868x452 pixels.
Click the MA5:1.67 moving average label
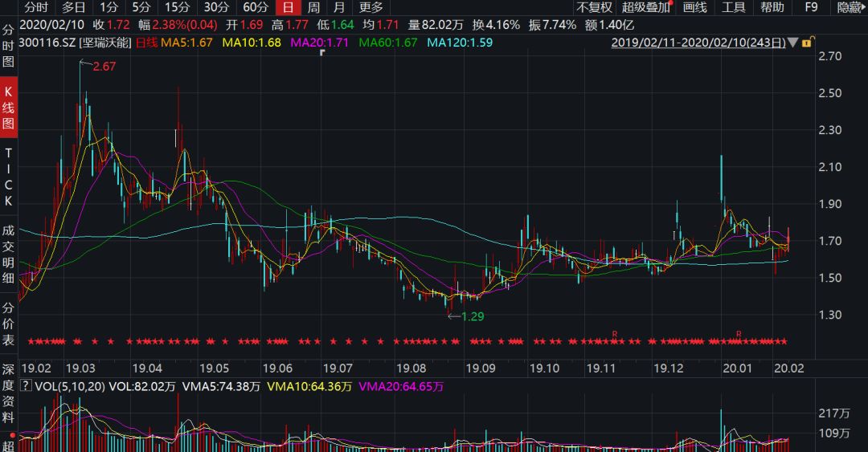[x=187, y=43]
